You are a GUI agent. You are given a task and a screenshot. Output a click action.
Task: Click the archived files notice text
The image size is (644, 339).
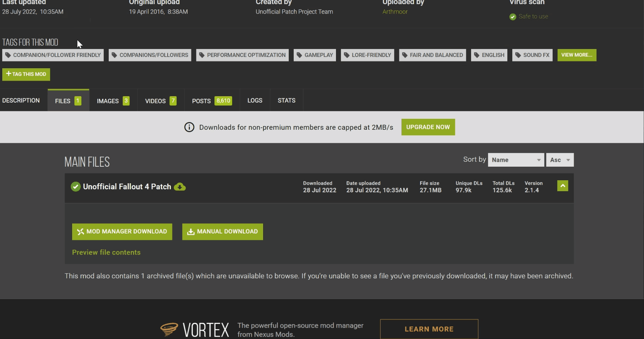pos(319,276)
